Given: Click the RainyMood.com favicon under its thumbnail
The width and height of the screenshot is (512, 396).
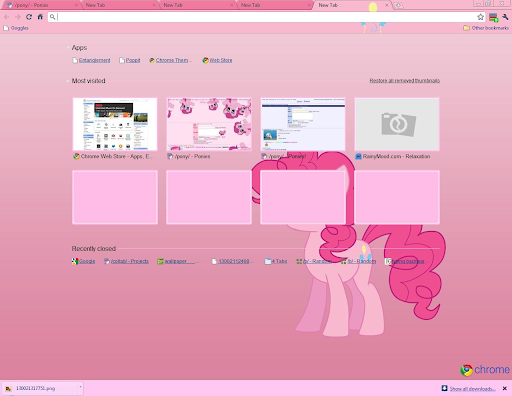Looking at the screenshot, I should tap(358, 156).
